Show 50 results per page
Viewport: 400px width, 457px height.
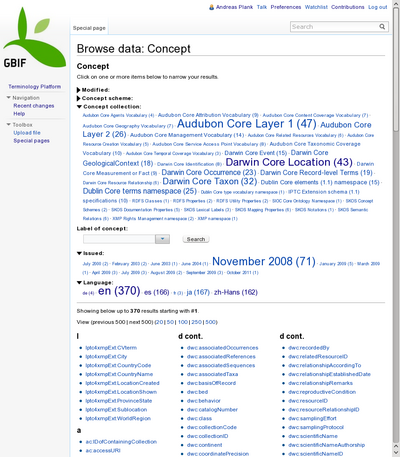tap(170, 322)
